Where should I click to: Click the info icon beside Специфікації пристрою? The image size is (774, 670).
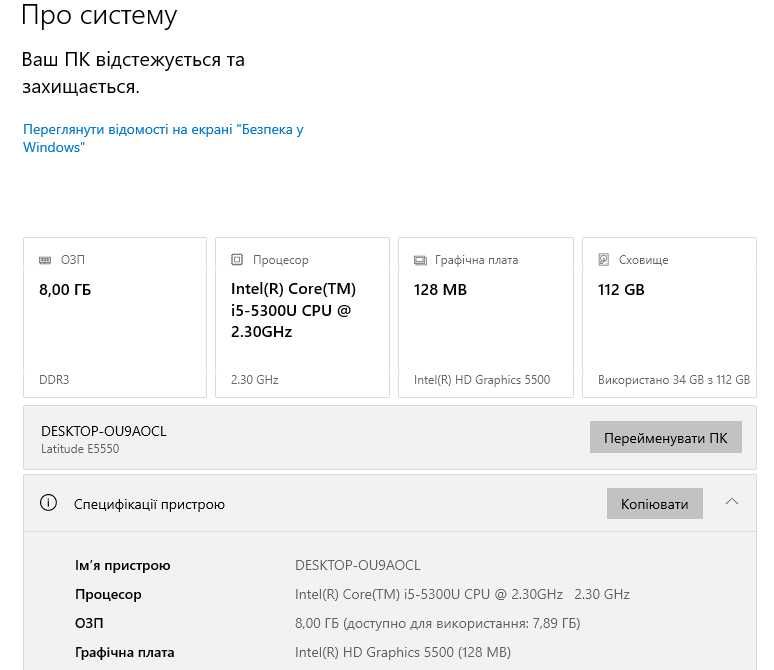click(48, 503)
